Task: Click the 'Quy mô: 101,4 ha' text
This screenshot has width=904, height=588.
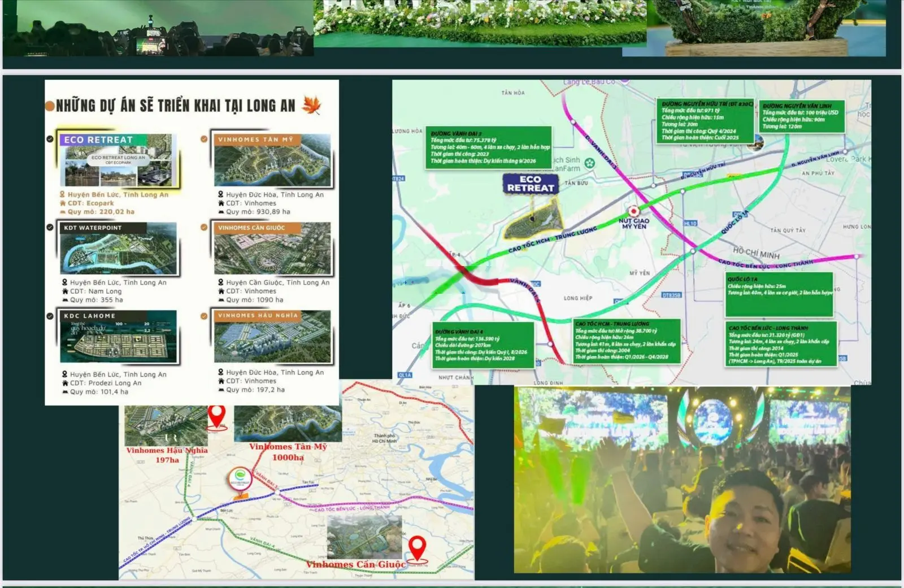Action: point(99,391)
